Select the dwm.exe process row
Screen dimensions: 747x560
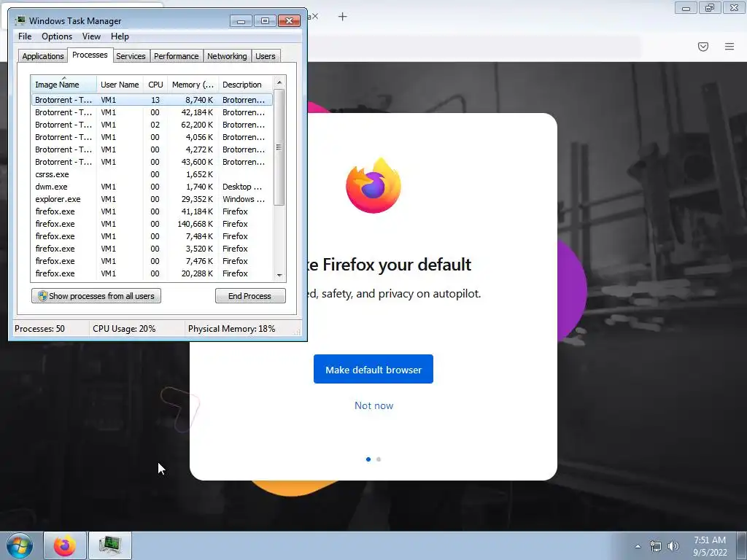tap(152, 187)
